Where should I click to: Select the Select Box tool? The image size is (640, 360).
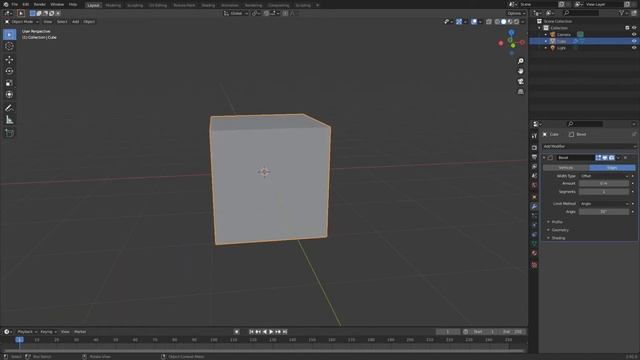pos(9,35)
